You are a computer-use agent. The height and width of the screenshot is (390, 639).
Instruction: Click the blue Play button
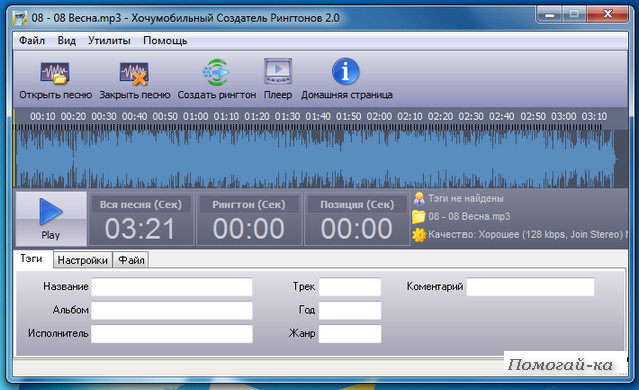51,219
